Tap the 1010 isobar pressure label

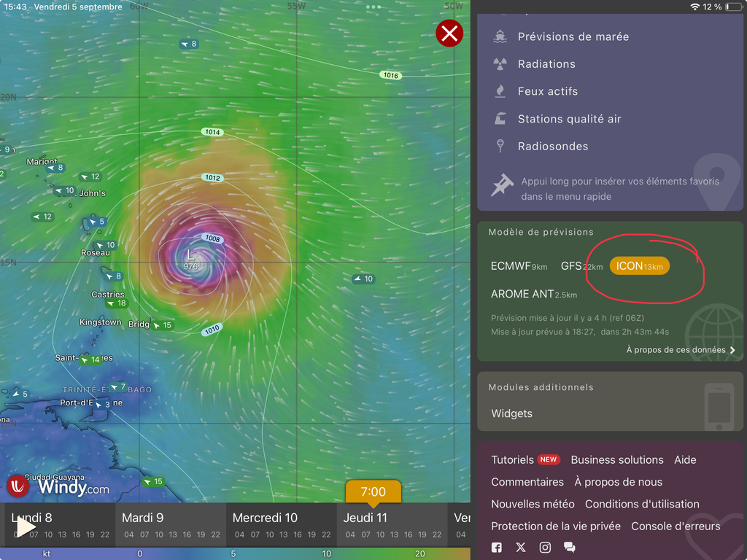tap(212, 330)
